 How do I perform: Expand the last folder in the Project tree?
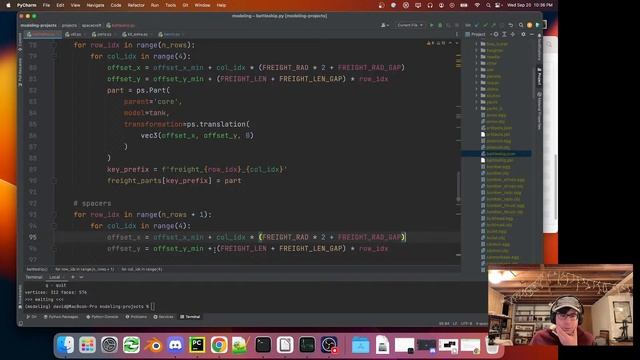(x=477, y=109)
